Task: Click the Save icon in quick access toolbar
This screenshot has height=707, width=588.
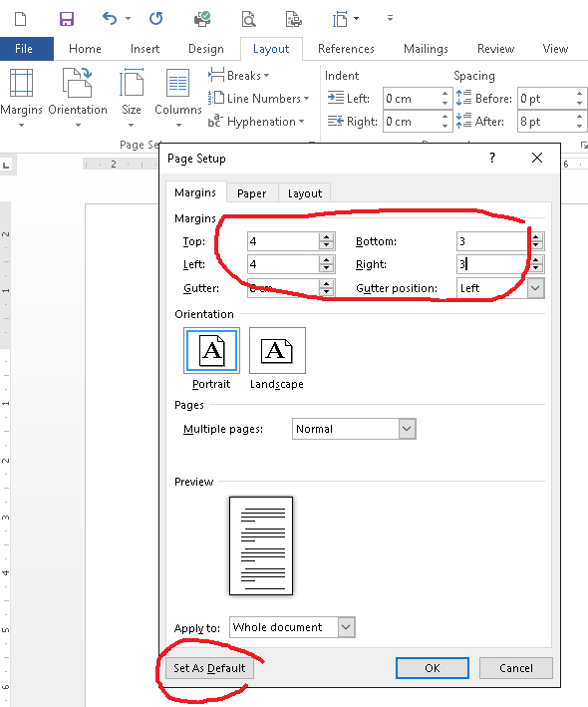Action: pyautogui.click(x=67, y=19)
